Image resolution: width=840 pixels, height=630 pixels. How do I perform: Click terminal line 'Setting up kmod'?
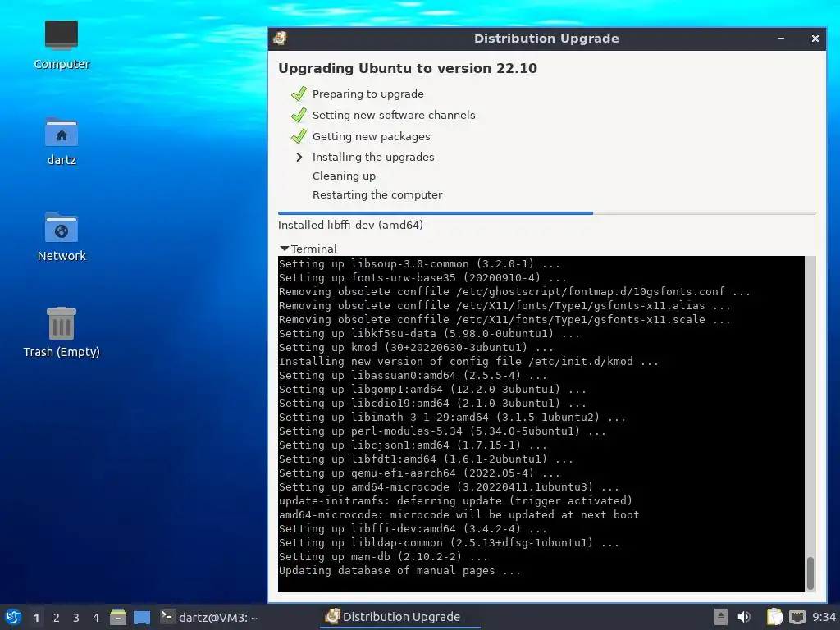[x=416, y=347]
